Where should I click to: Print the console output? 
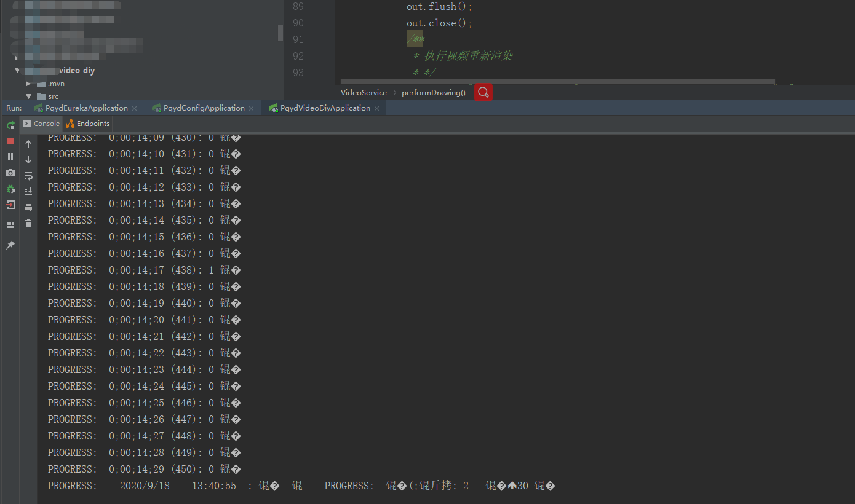tap(28, 208)
